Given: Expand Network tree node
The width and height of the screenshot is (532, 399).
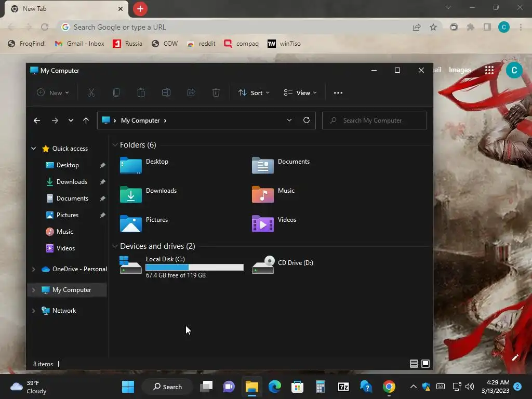Looking at the screenshot, I should pyautogui.click(x=34, y=311).
